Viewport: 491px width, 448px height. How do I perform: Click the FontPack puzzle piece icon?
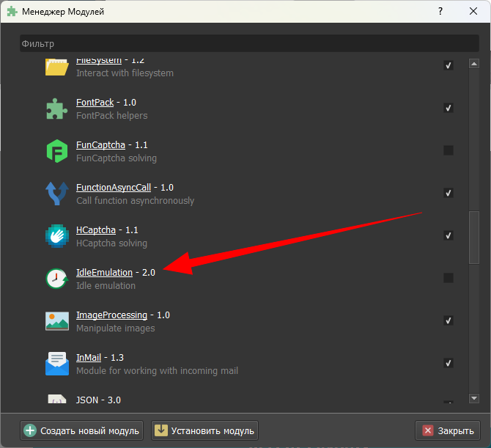coord(56,109)
